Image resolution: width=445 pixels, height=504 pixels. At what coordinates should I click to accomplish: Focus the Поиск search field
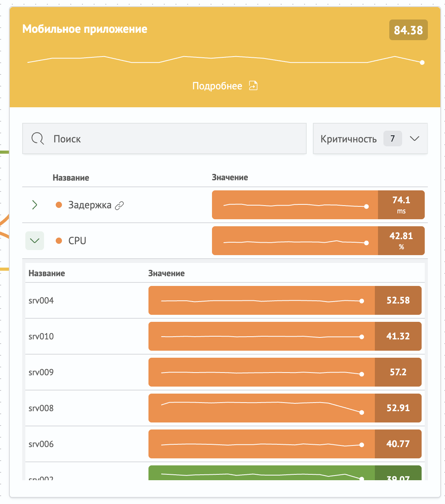(x=164, y=138)
